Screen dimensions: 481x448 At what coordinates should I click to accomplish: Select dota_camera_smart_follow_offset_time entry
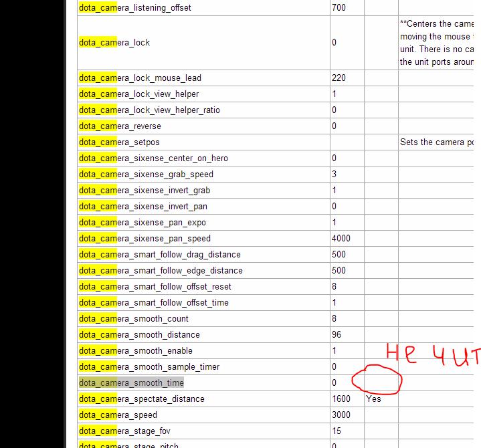pos(154,302)
